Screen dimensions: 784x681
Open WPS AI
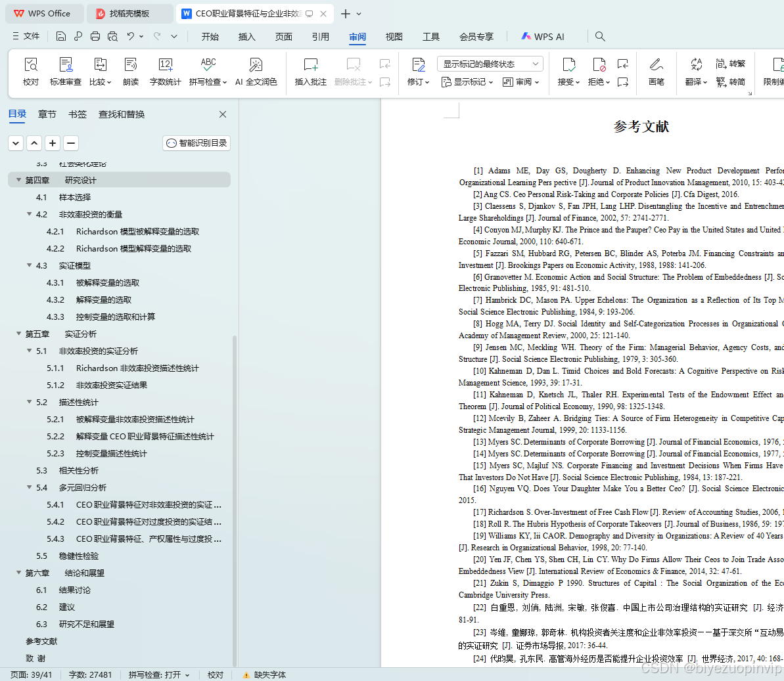[543, 37]
